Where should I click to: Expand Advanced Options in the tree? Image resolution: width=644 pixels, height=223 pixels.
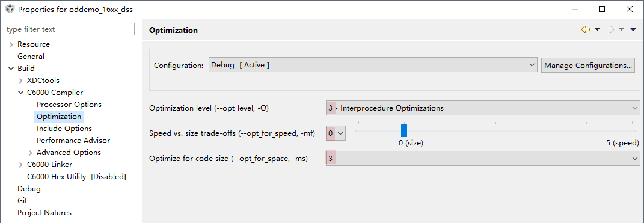31,153
